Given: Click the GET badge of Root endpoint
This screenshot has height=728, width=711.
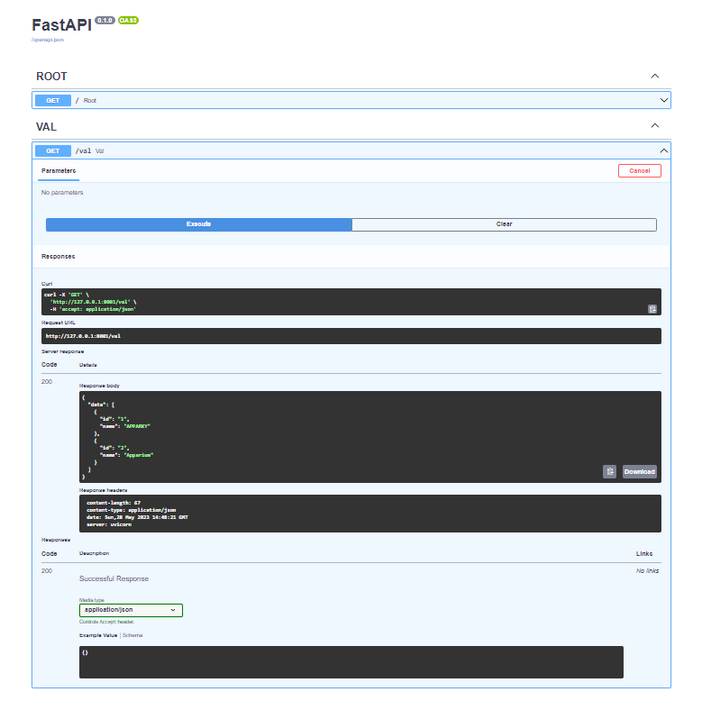Looking at the screenshot, I should [x=53, y=100].
